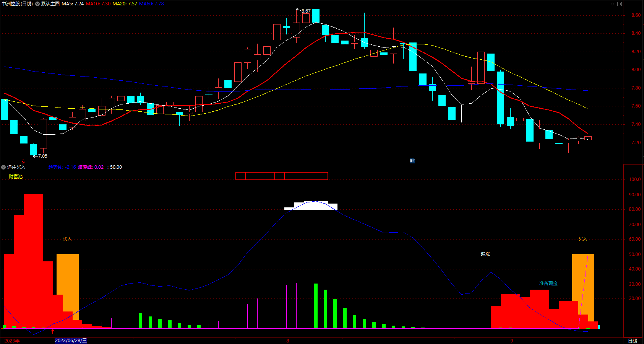Click the 8.60 price axis label
Viewport: 644px width, 344px height.
(636, 15)
